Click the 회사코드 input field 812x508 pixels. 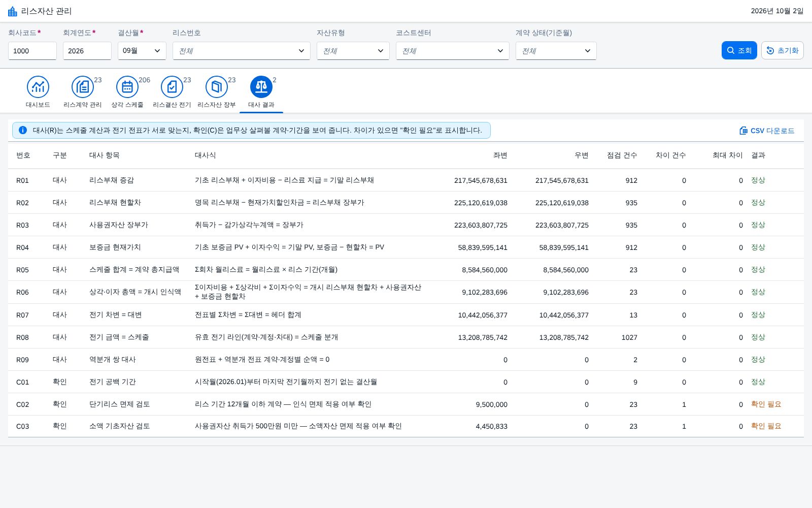(32, 51)
